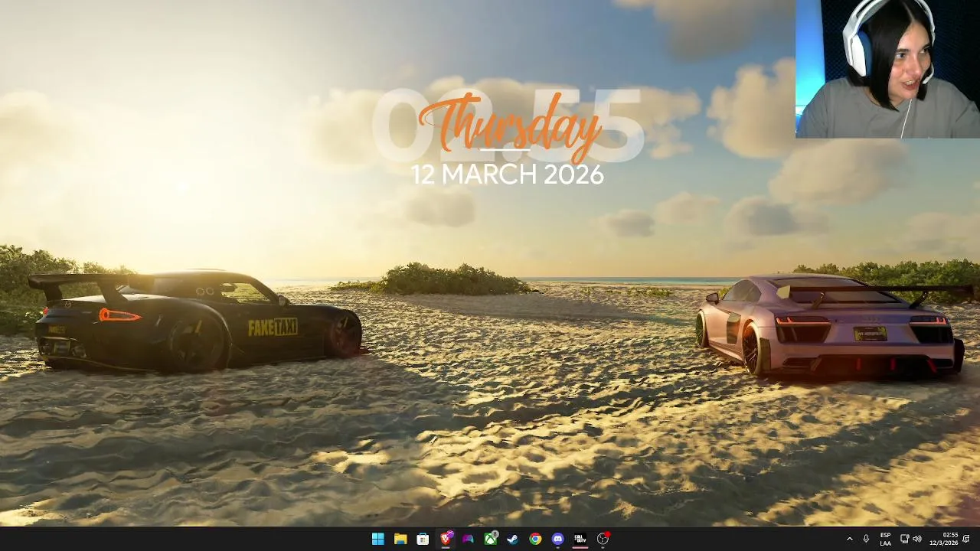Show hidden system tray icons
The width and height of the screenshot is (980, 551).
click(x=849, y=539)
